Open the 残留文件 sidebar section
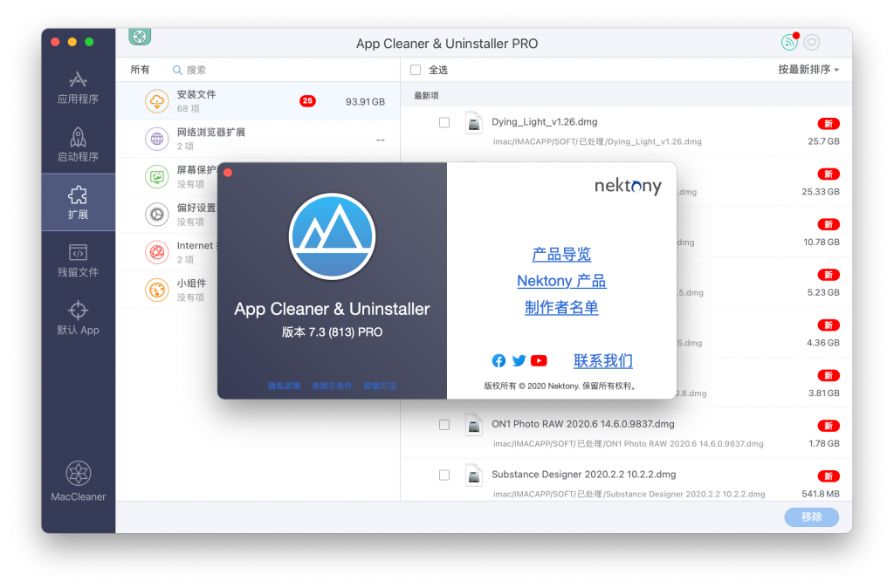 click(x=78, y=260)
